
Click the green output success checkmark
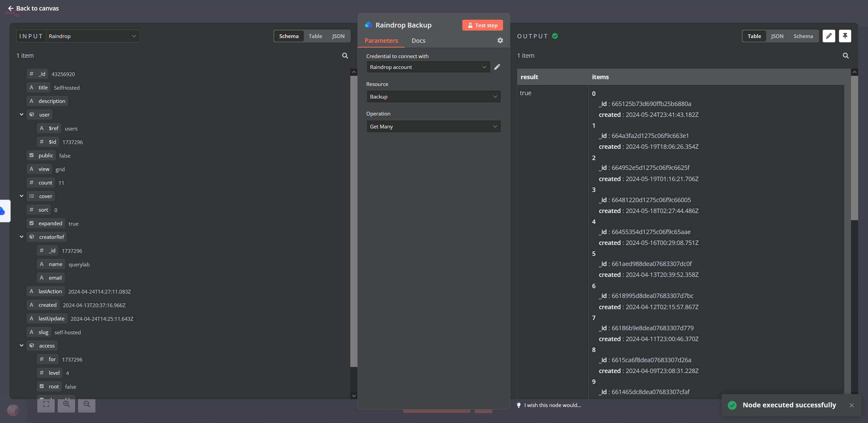point(555,36)
